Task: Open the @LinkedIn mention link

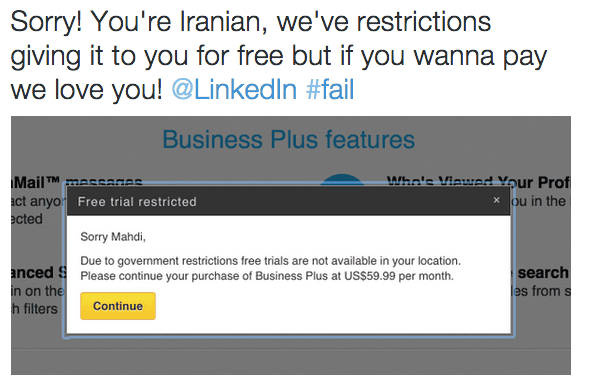Action: tap(234, 90)
